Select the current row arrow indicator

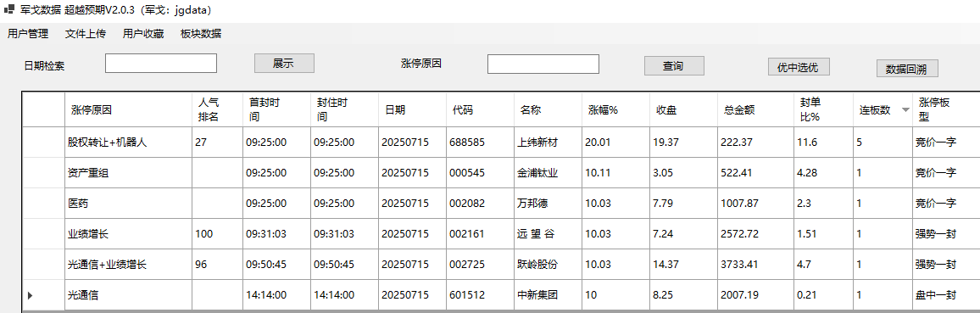pos(30,295)
